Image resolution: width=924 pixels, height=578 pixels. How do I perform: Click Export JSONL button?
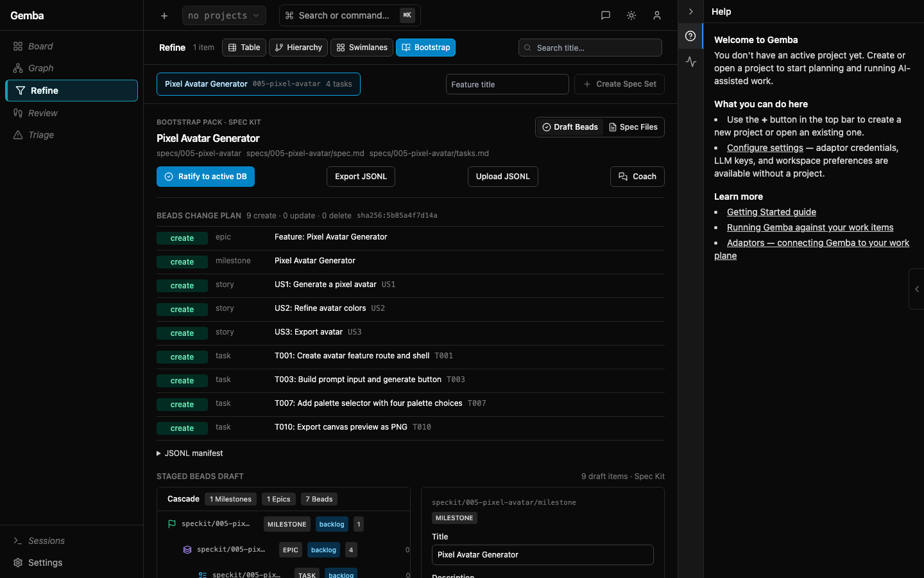pos(361,177)
